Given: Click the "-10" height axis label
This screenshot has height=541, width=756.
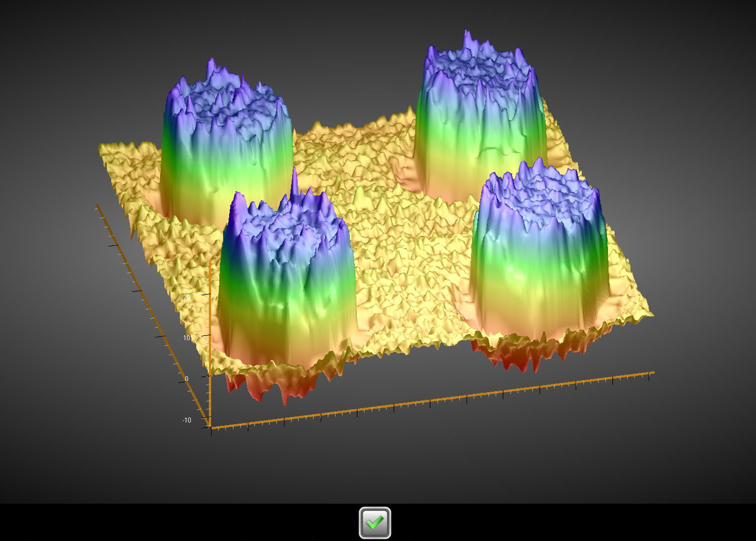Looking at the screenshot, I should click(187, 420).
